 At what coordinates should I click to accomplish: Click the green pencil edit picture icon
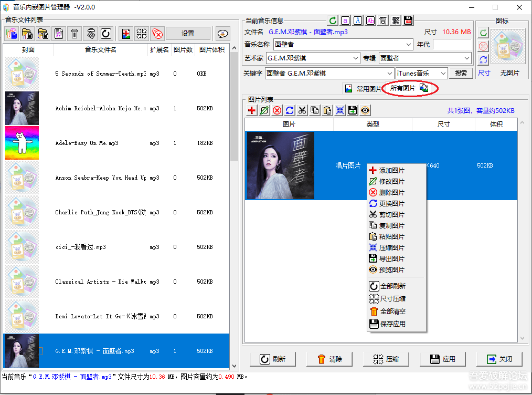click(264, 110)
